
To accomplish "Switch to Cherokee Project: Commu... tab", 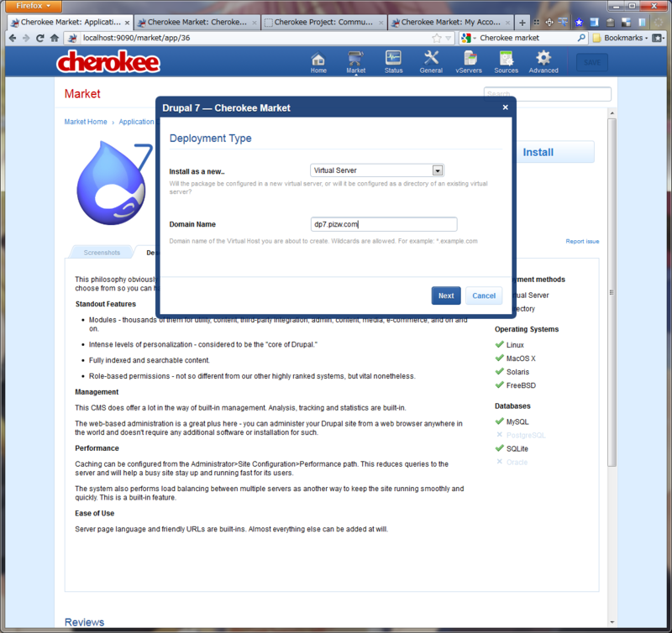I will (x=323, y=23).
